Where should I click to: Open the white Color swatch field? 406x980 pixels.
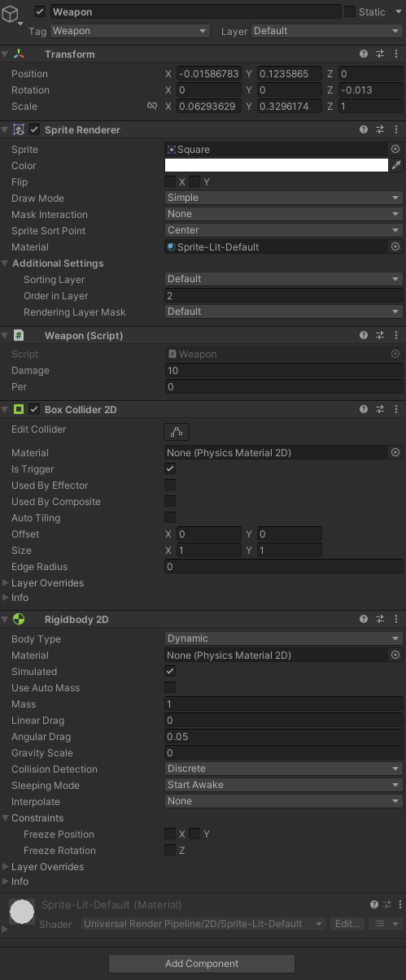coord(276,165)
